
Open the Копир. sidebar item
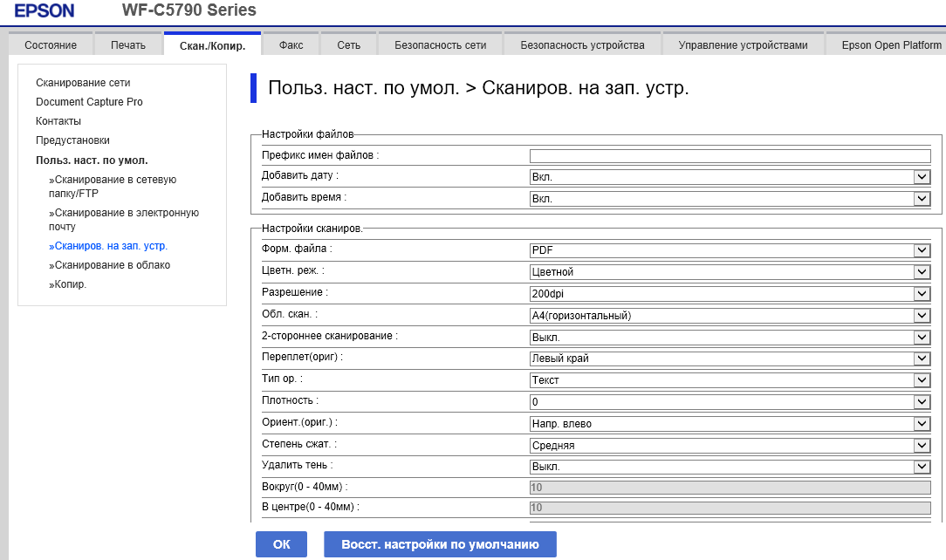(70, 284)
